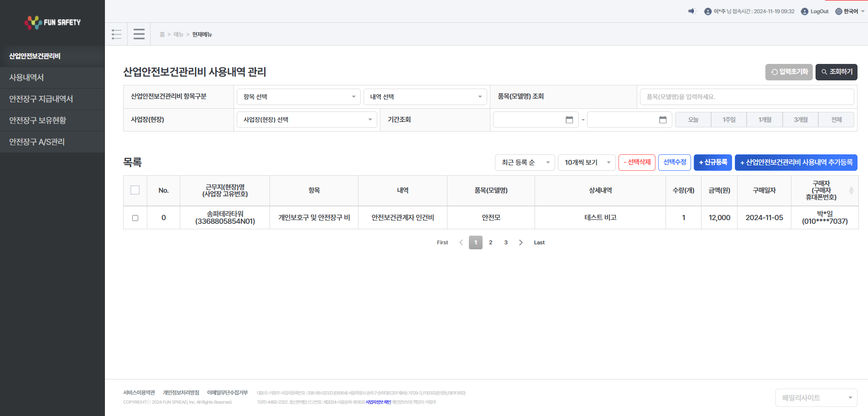Select the 1개월 period button

pyautogui.click(x=764, y=120)
